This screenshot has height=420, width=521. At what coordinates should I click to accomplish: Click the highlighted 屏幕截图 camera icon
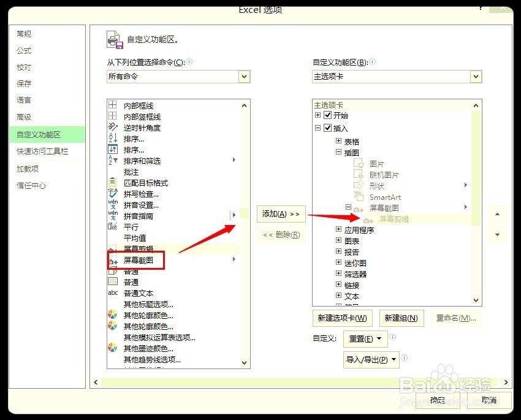pos(113,260)
